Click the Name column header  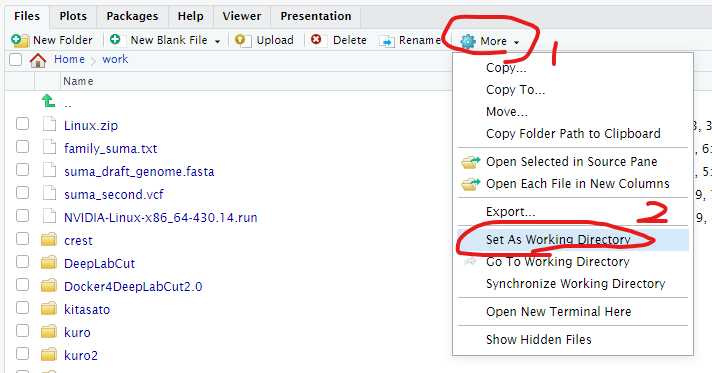[x=78, y=81]
